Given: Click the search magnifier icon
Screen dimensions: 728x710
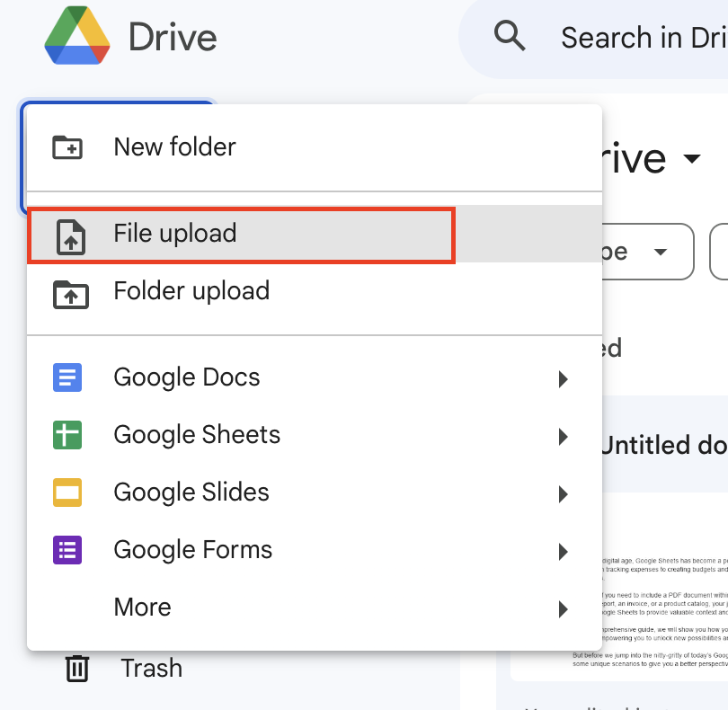Looking at the screenshot, I should point(510,36).
